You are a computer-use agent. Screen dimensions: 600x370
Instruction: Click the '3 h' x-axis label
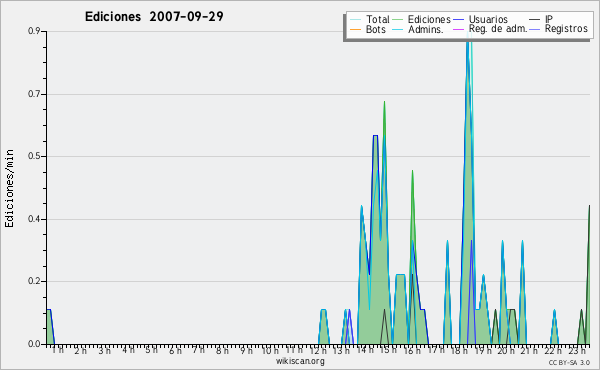[104, 350]
